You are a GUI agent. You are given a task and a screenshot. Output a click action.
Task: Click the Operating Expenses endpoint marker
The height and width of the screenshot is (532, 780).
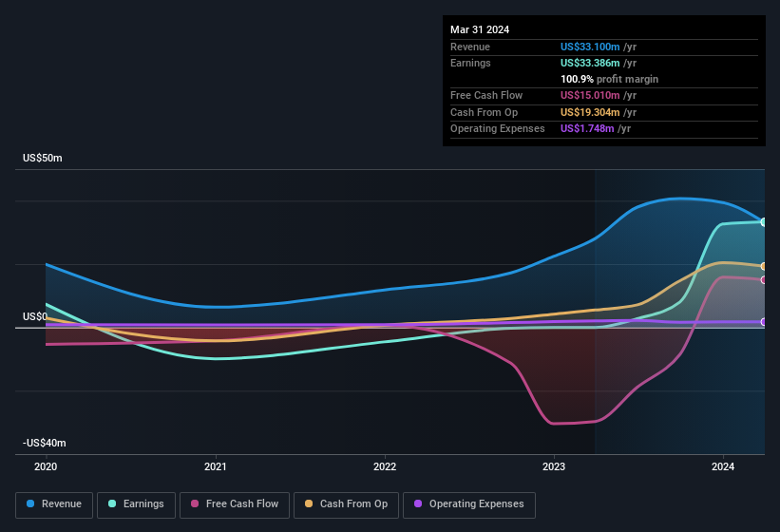tap(764, 322)
